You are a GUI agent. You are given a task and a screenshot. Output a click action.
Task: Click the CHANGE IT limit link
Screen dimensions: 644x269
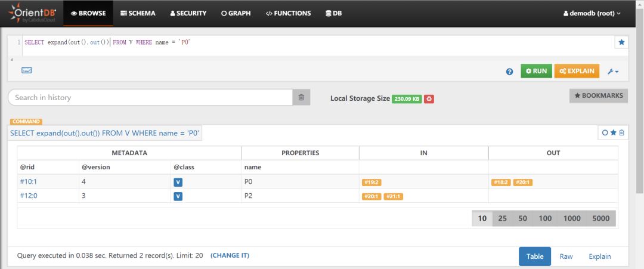[x=230, y=255]
